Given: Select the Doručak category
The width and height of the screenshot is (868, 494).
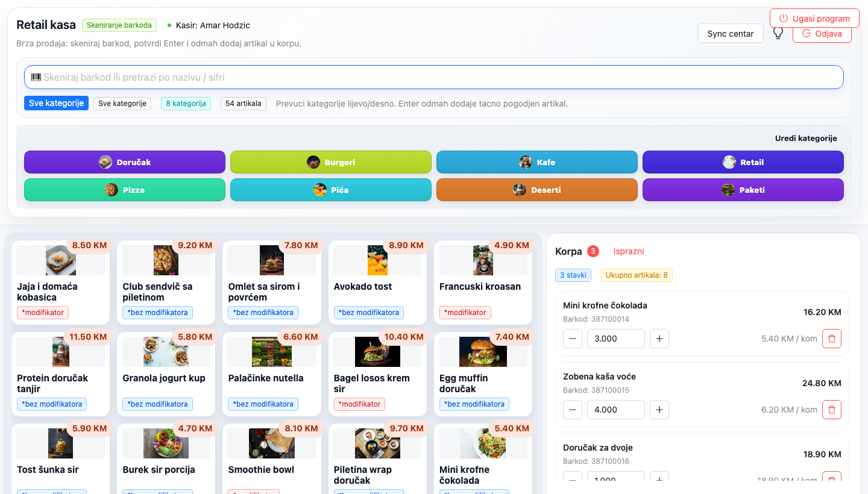Looking at the screenshot, I should [125, 162].
